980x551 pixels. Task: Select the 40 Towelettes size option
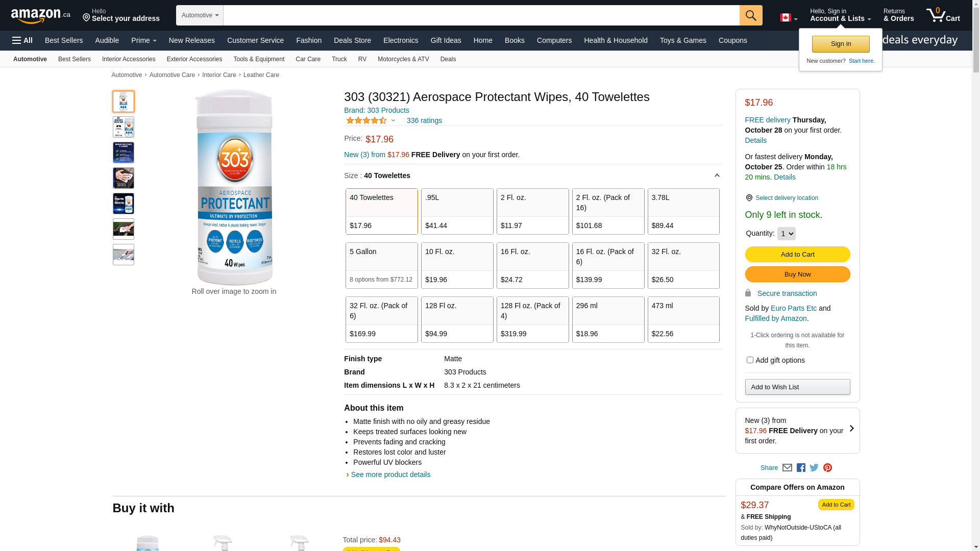(382, 211)
